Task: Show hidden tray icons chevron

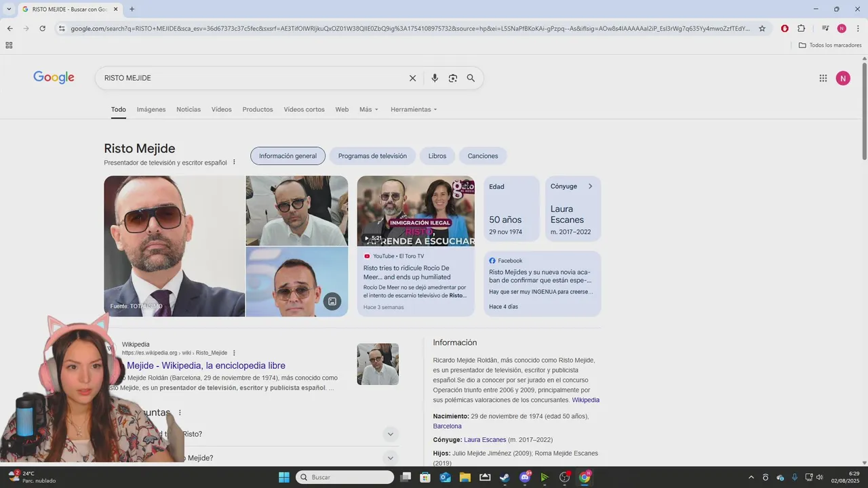Action: tap(751, 477)
